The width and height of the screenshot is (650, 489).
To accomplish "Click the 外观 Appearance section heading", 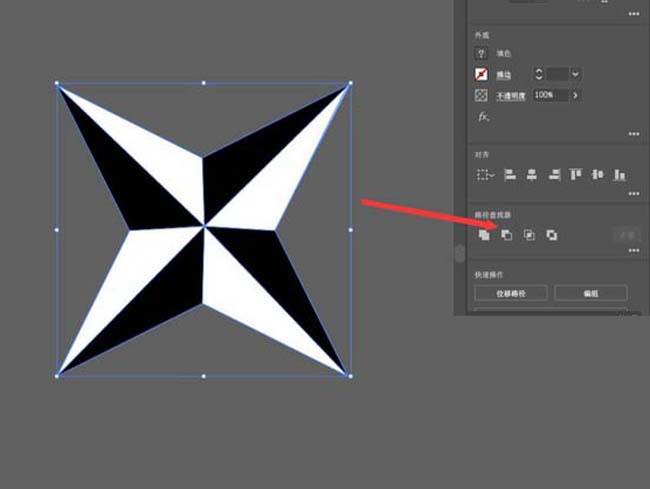I will (482, 36).
